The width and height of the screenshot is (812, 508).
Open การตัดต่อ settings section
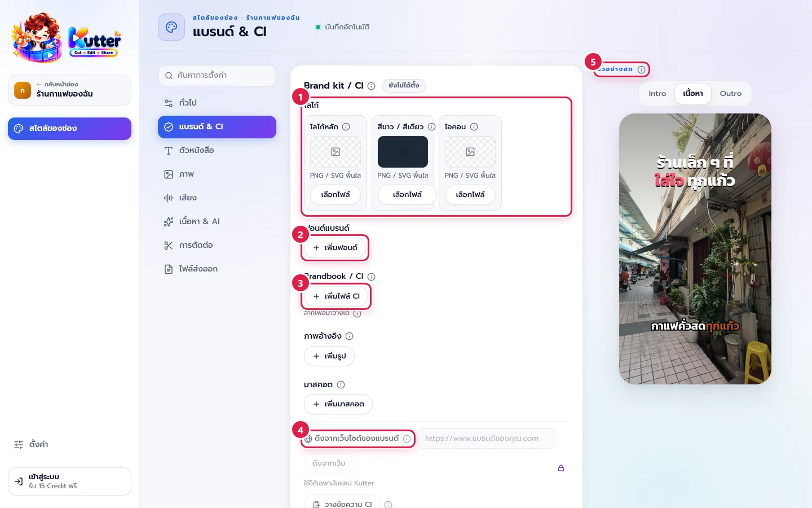[x=217, y=246]
